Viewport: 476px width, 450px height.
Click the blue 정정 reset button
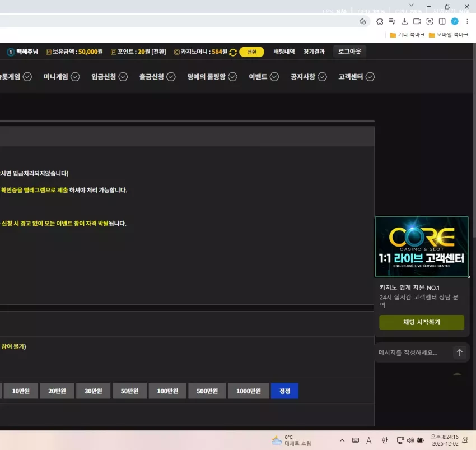click(284, 391)
